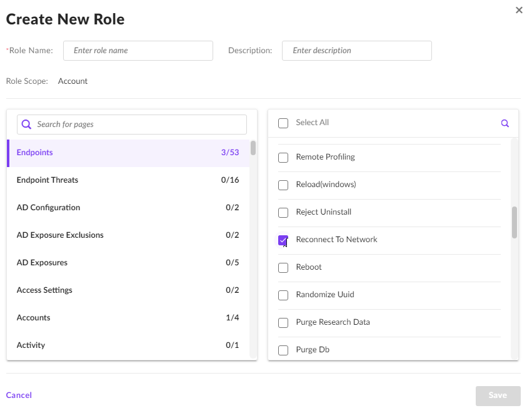Select the AD Exposures category

tap(128, 263)
